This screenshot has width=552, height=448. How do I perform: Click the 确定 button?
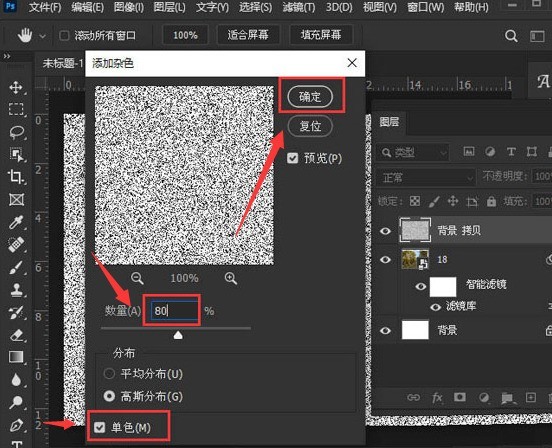[x=310, y=96]
